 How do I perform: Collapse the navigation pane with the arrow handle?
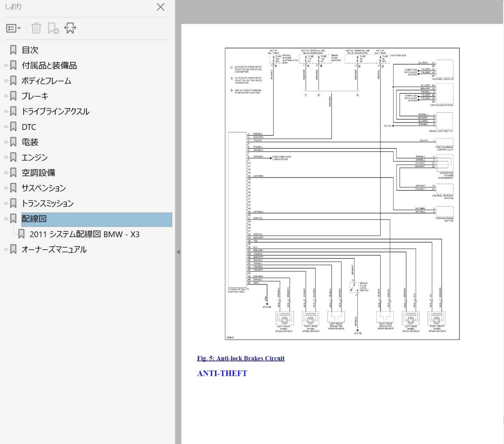(178, 252)
